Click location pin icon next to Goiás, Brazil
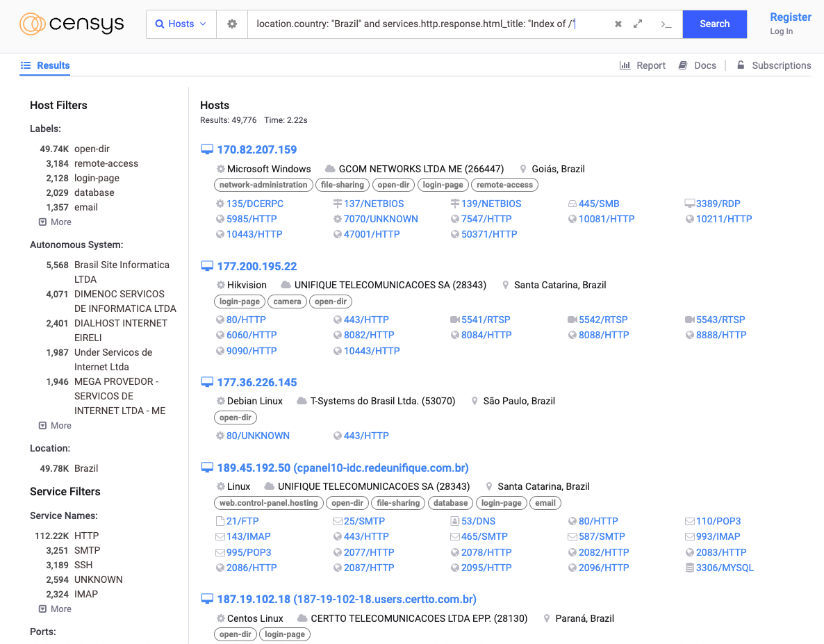 pyautogui.click(x=523, y=169)
